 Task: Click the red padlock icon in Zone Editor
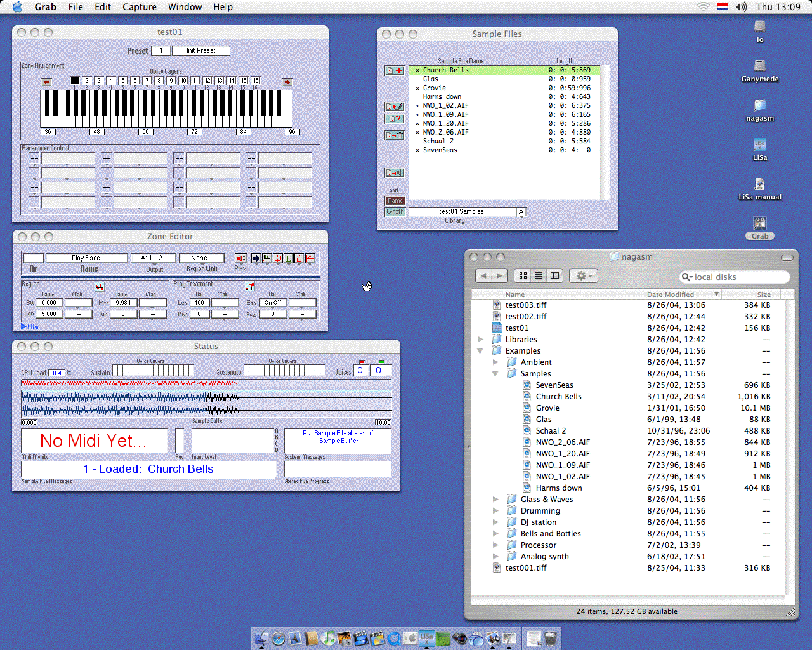[299, 258]
